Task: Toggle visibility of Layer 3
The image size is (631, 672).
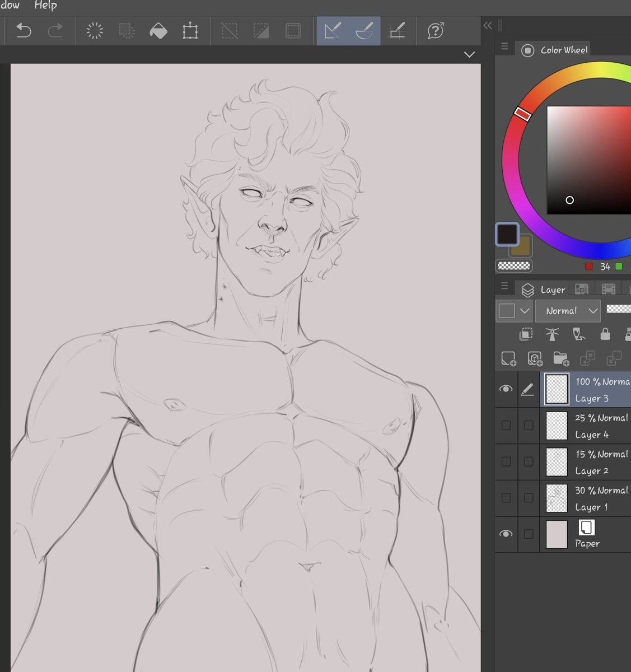Action: [506, 389]
